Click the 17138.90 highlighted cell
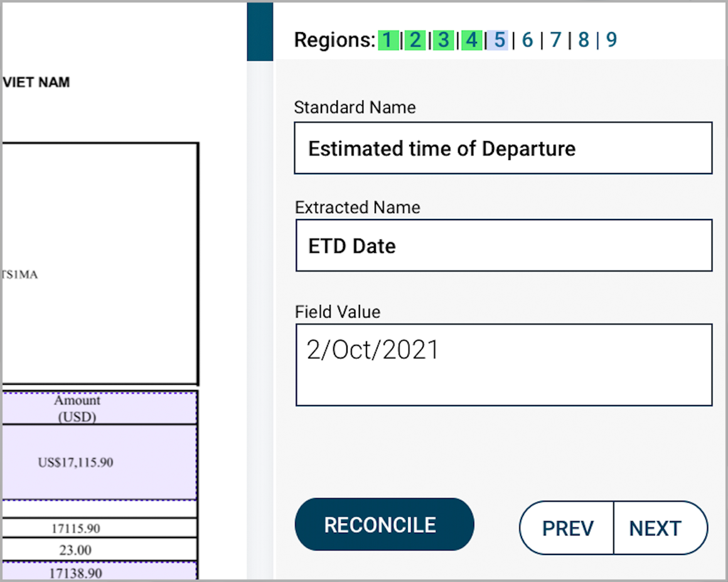Screen dimensions: 728x582 pyautogui.click(x=99, y=572)
